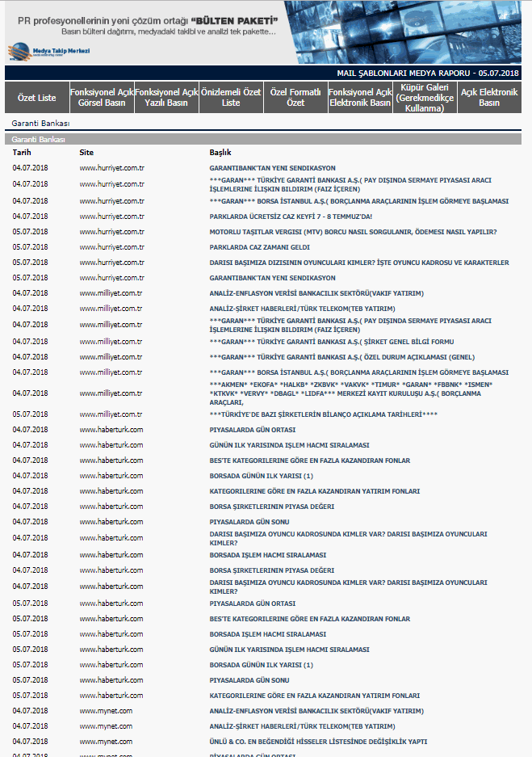This screenshot has height=757, width=532.
Task: Open the Özet Liste tab
Action: click(x=36, y=98)
